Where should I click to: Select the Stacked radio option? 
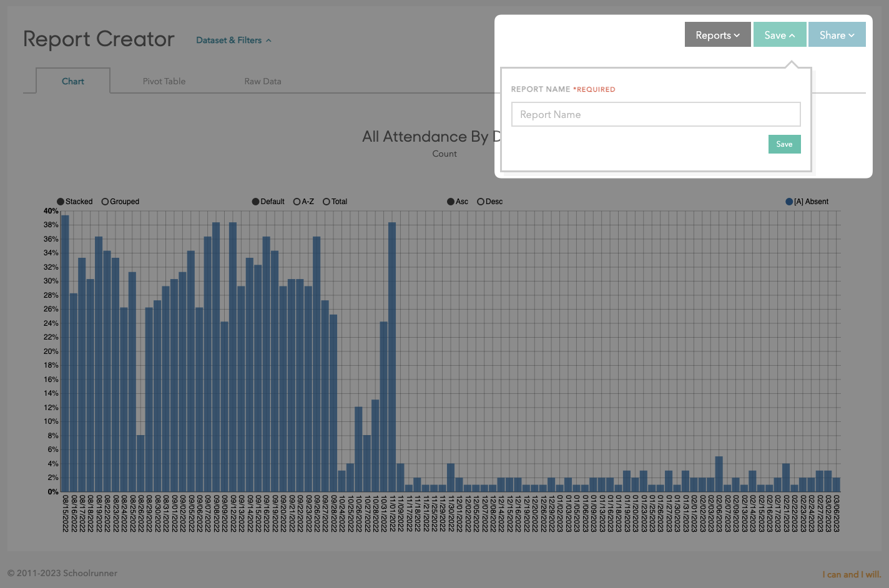(x=61, y=202)
